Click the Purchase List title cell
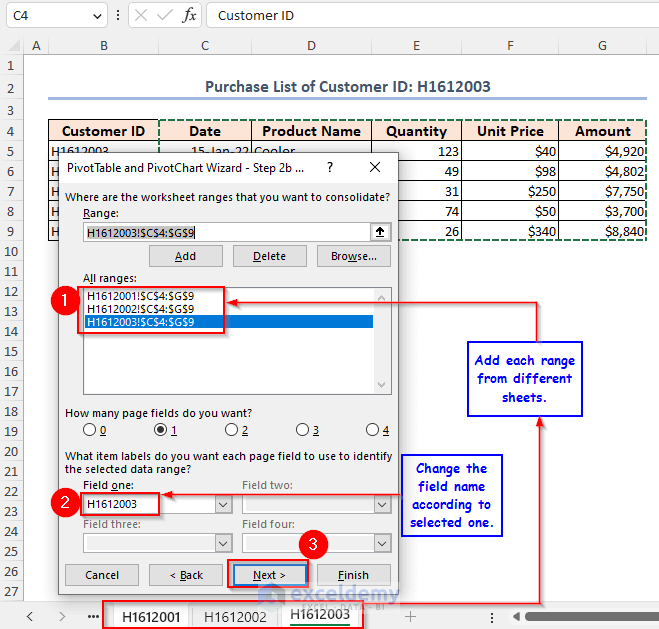The width and height of the screenshot is (659, 629). tap(348, 87)
